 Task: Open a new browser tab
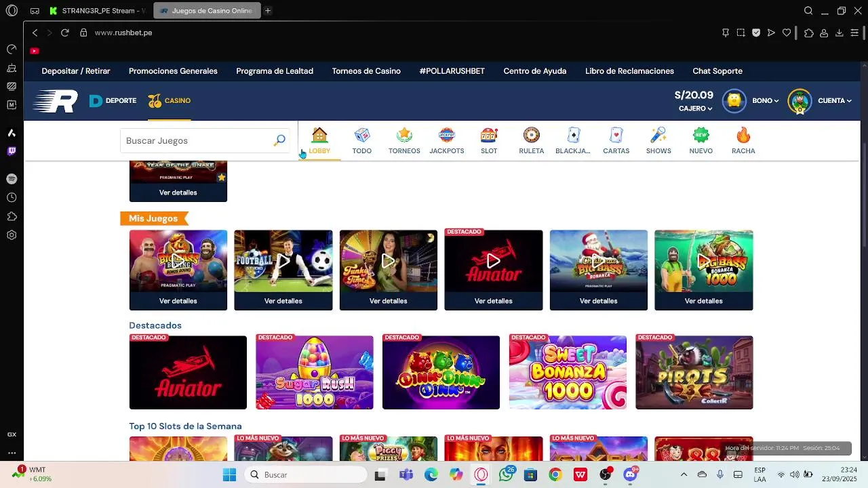(268, 11)
